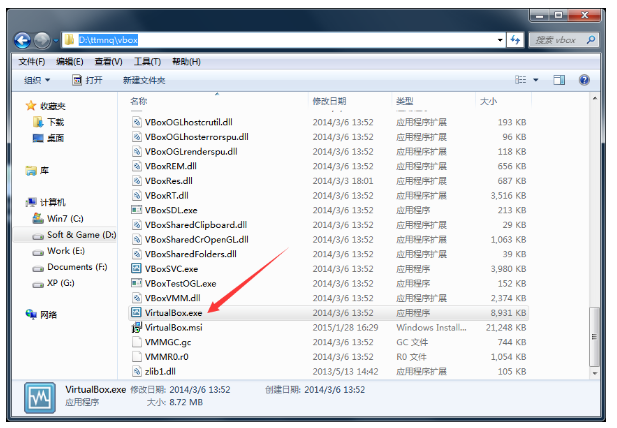Click the VBoxVMM.dll file icon
Image resolution: width=617 pixels, height=428 pixels.
point(136,298)
